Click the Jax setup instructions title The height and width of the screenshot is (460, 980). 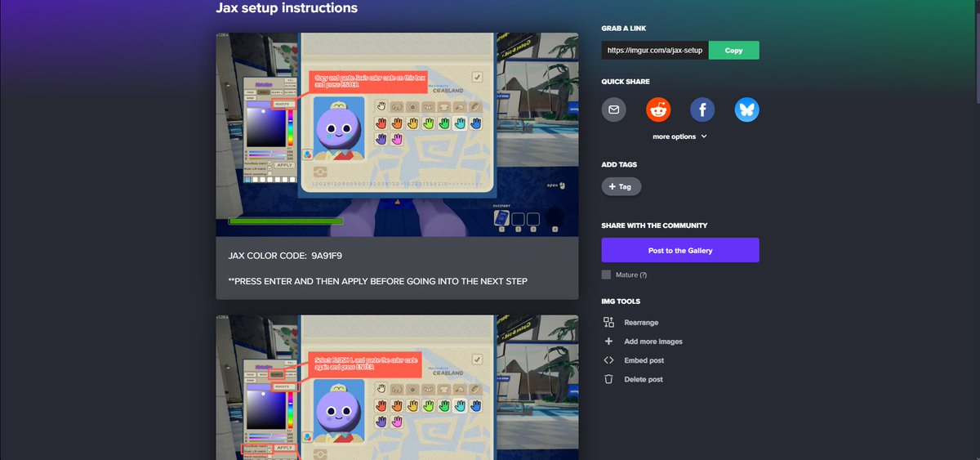click(x=287, y=8)
